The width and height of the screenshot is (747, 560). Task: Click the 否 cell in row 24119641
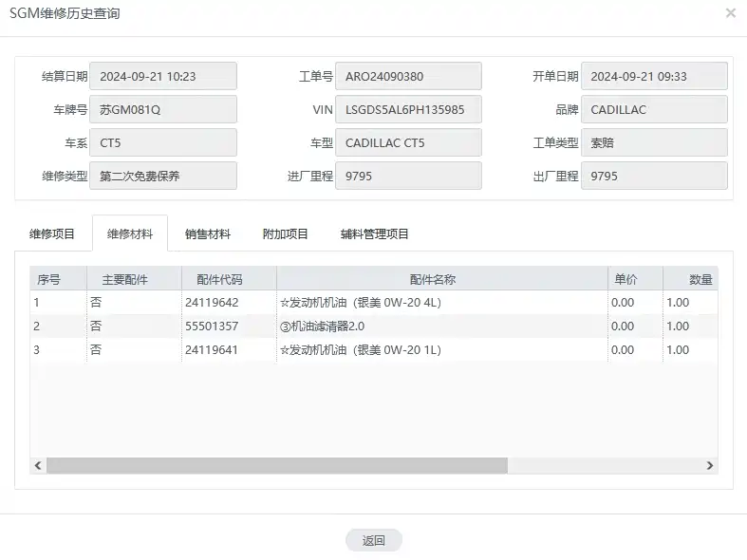pos(135,350)
